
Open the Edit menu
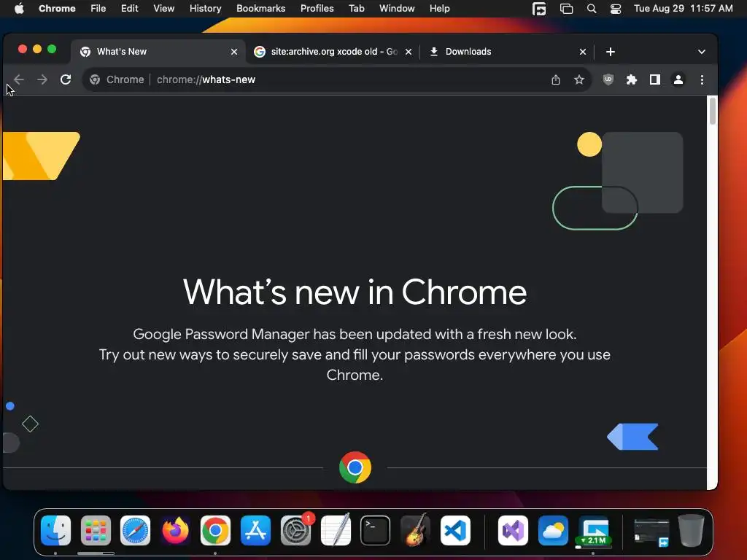(129, 8)
